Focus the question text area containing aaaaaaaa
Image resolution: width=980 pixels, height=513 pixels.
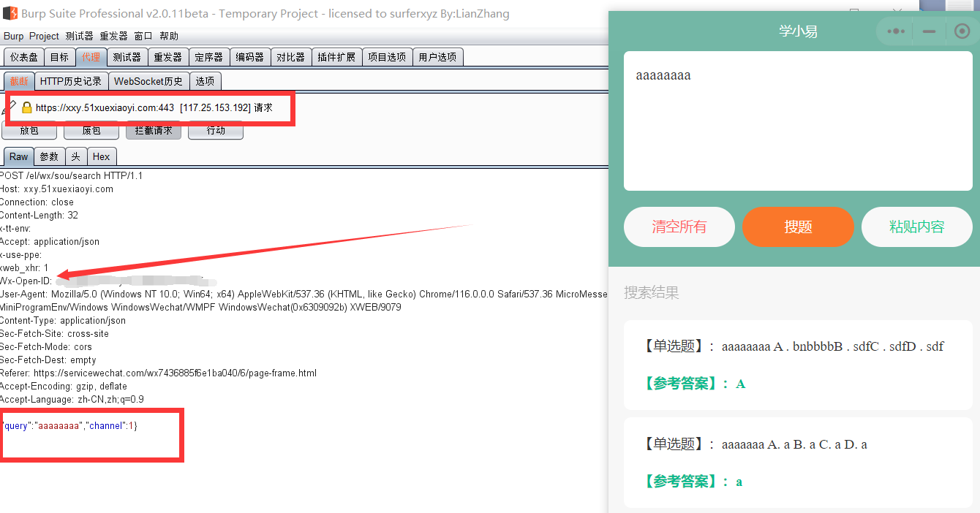point(798,121)
